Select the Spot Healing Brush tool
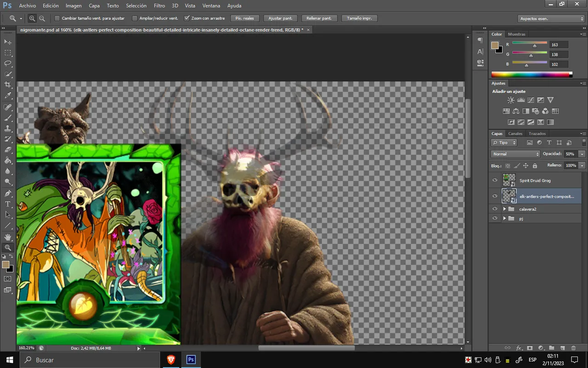Image resolution: width=588 pixels, height=368 pixels. pos(8,107)
